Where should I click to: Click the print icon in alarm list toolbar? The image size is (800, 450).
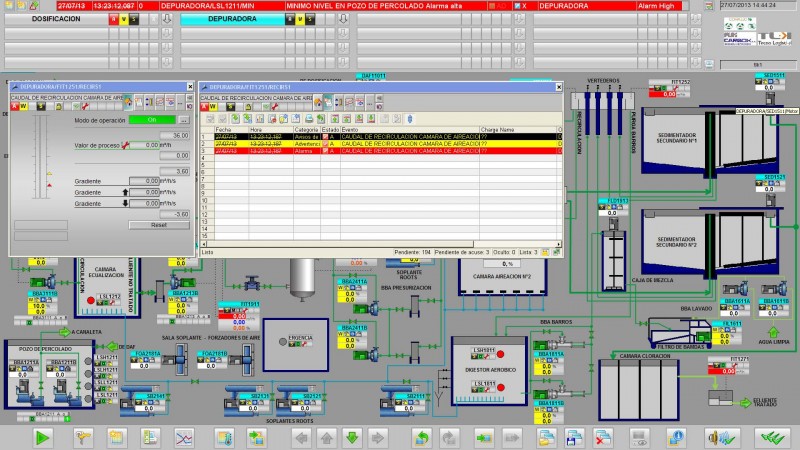click(309, 119)
